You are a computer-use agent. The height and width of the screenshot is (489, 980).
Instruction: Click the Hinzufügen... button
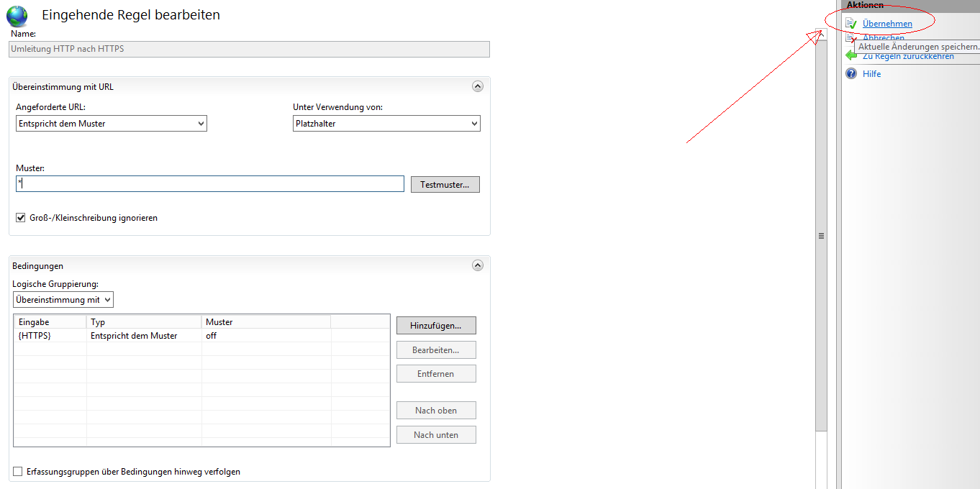point(436,326)
